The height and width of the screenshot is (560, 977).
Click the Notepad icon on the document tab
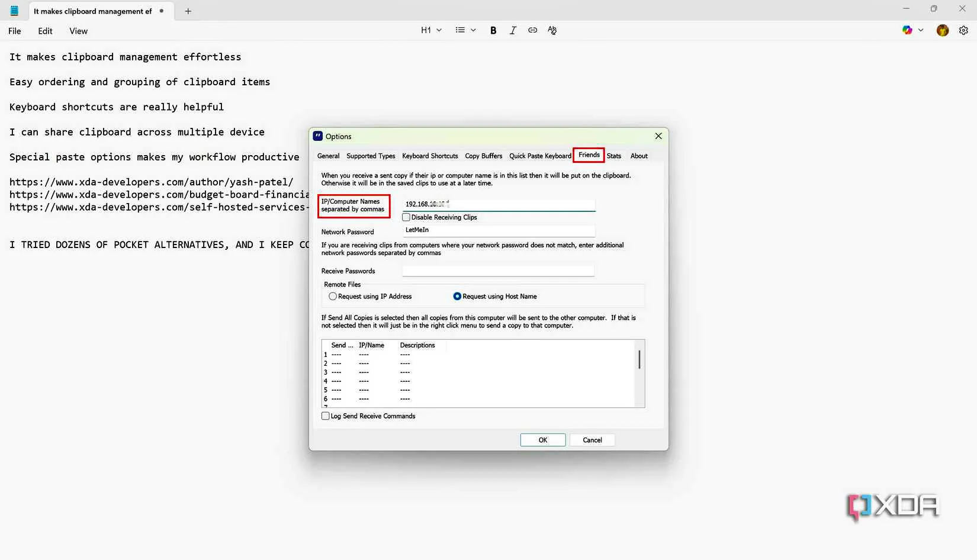pyautogui.click(x=15, y=10)
